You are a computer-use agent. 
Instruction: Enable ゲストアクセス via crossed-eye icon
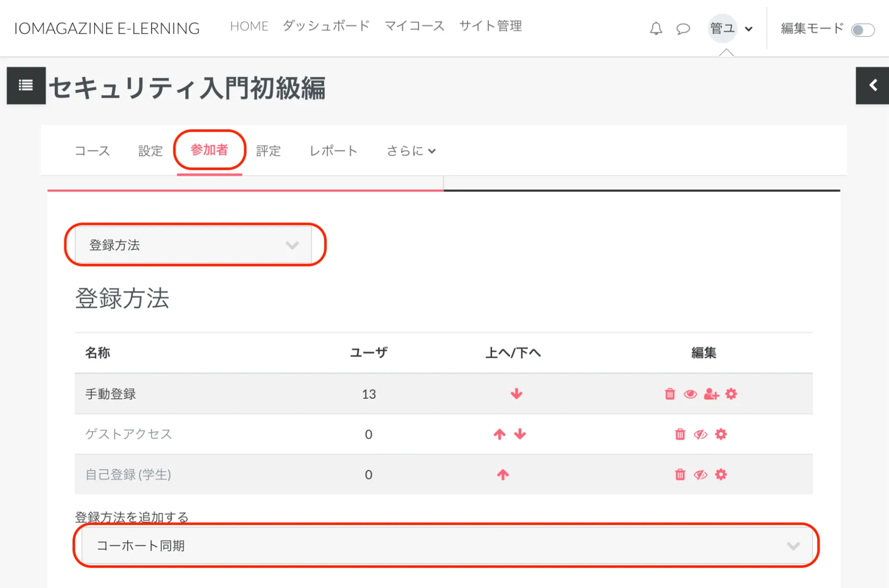700,434
